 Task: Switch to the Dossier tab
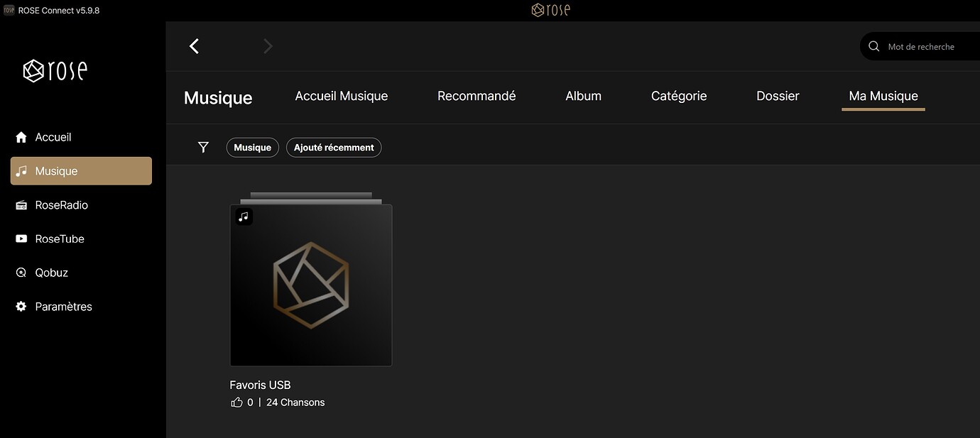click(778, 96)
